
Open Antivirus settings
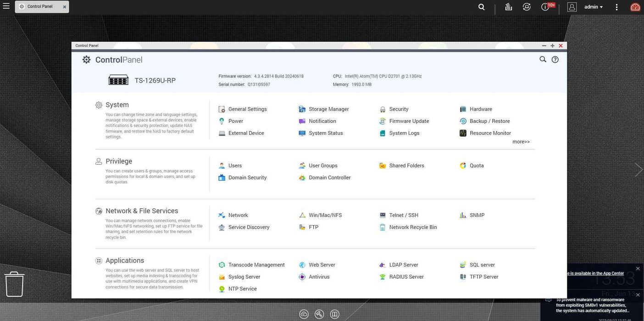314,277
